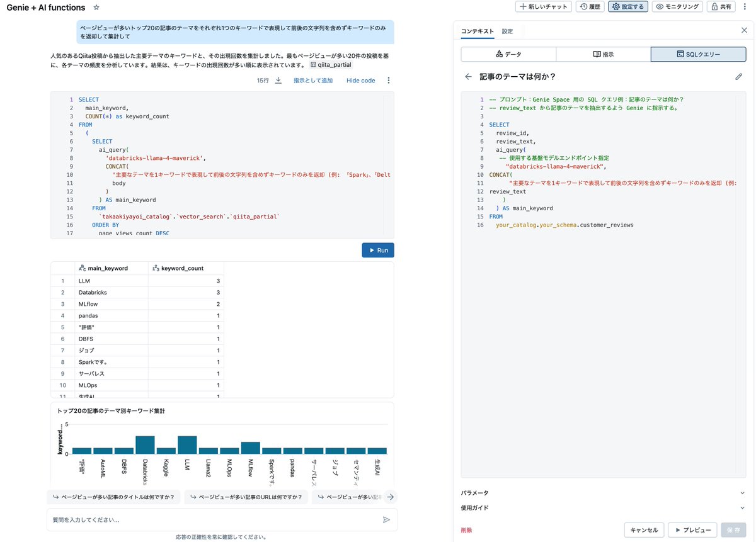Image resolution: width=756 pixels, height=542 pixels.
Task: Select the Sparkです。 result cell
Action: point(111,362)
